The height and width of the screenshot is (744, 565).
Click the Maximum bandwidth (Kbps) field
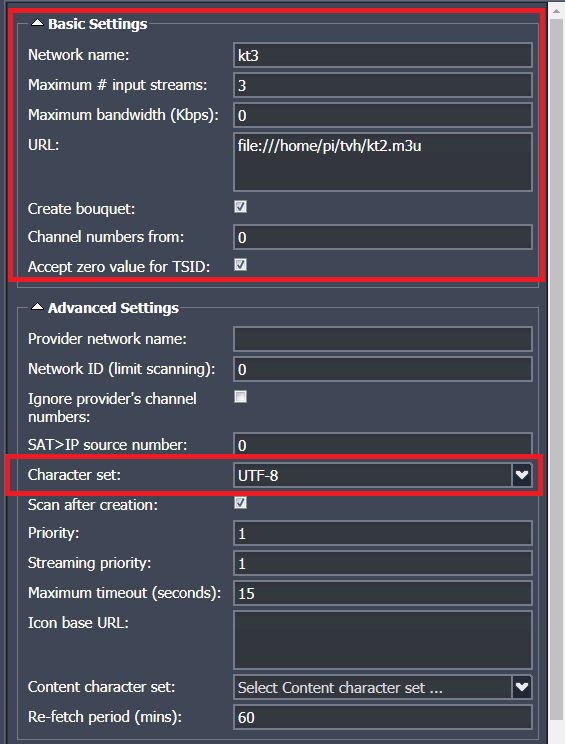point(382,115)
